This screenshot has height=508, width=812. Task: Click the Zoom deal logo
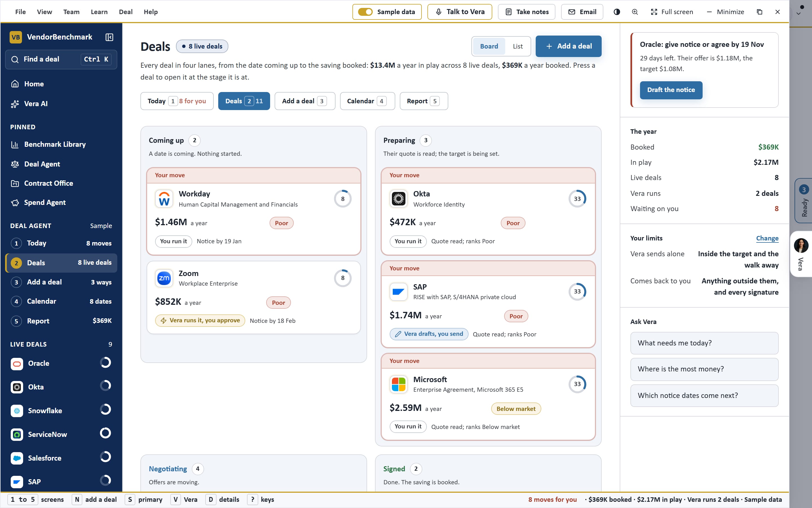tap(164, 278)
